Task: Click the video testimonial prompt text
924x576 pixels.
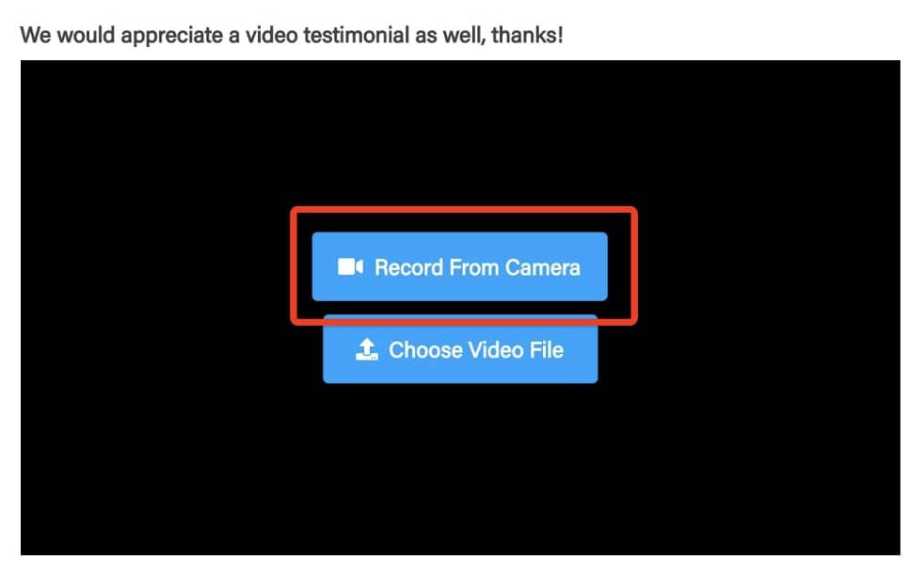Action: (292, 35)
